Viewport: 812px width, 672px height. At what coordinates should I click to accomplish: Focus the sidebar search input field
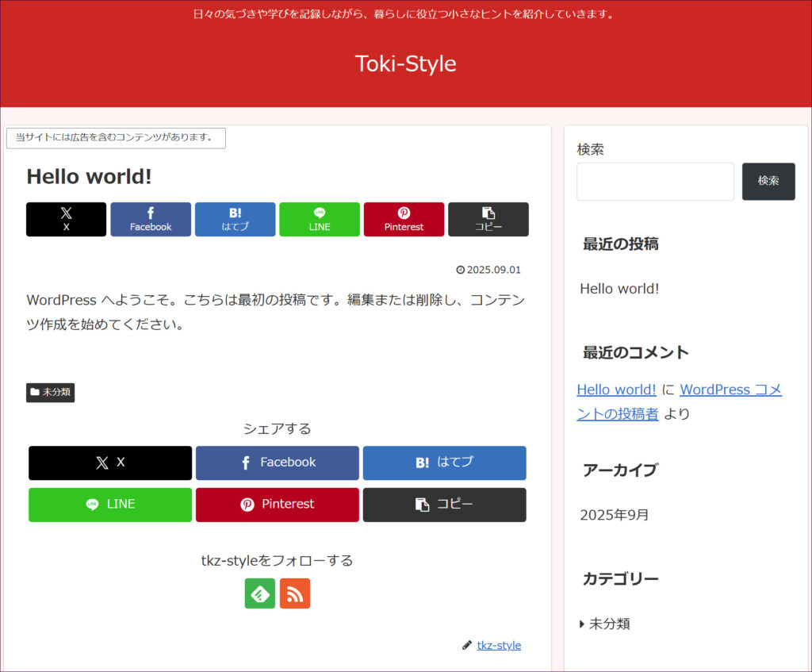[655, 181]
